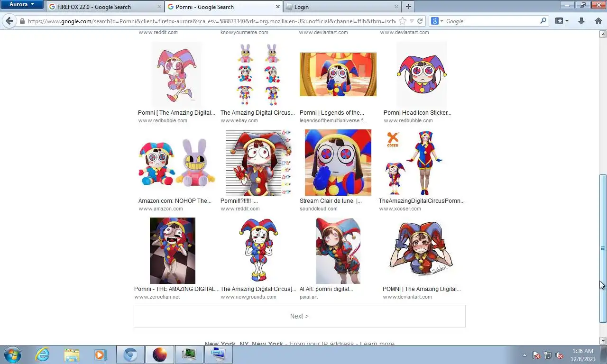Open the newgrounds Pomni cartoon thumbnail
This screenshot has width=607, height=364.
[258, 251]
